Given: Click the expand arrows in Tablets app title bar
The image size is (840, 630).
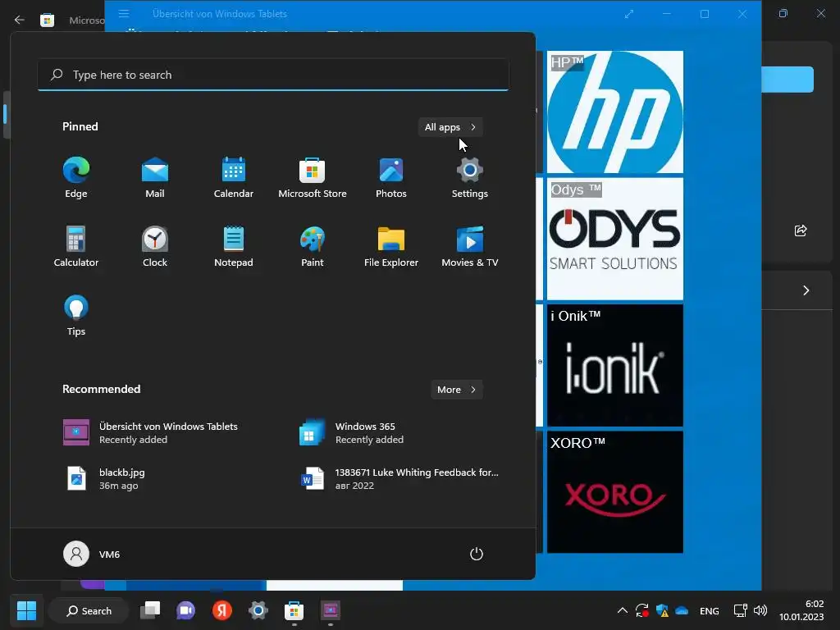Looking at the screenshot, I should coord(629,14).
